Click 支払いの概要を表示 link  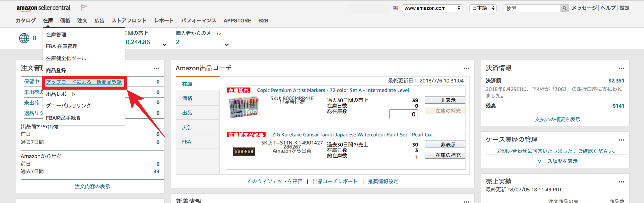[557, 119]
